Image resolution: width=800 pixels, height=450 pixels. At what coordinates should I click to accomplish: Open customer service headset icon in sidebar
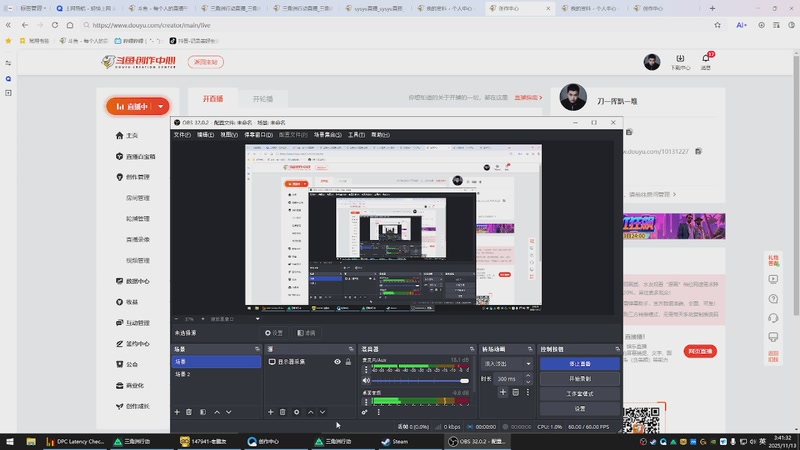773,318
